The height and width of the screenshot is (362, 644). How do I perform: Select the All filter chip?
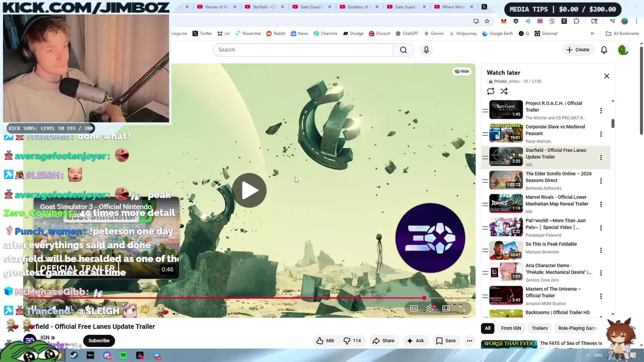(x=488, y=328)
